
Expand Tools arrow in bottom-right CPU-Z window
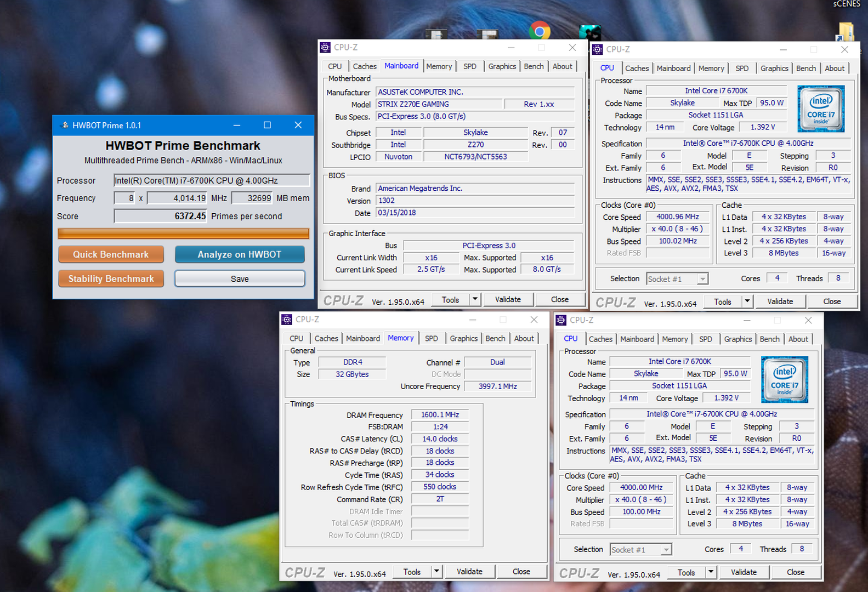pyautogui.click(x=711, y=572)
